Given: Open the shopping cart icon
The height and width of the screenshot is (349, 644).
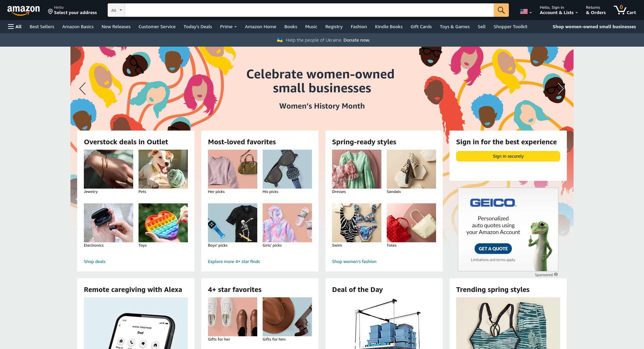Looking at the screenshot, I should pyautogui.click(x=625, y=10).
